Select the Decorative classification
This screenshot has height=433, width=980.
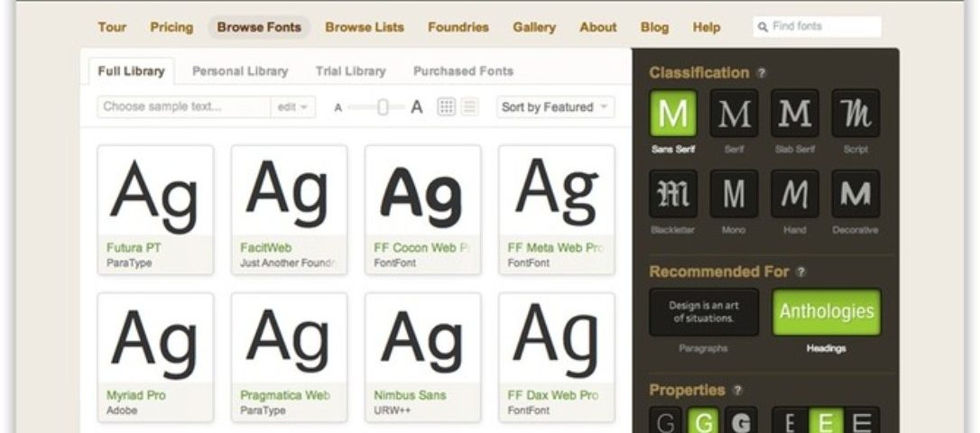coord(855,194)
